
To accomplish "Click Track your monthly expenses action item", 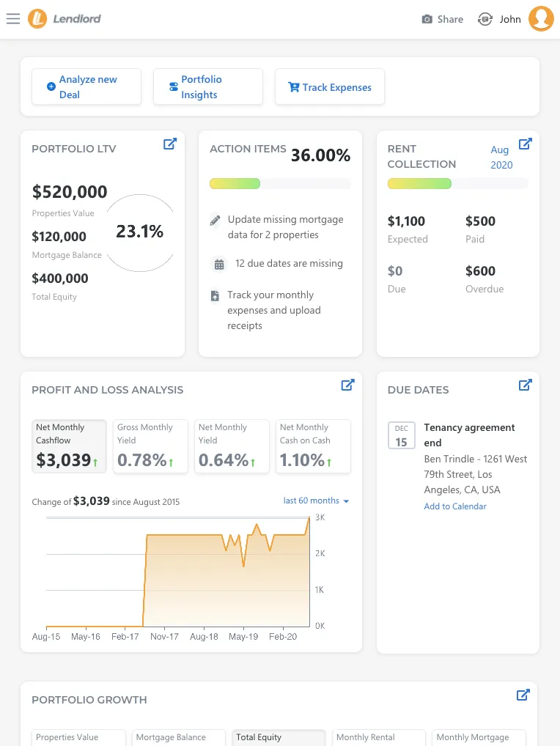I will (x=274, y=310).
